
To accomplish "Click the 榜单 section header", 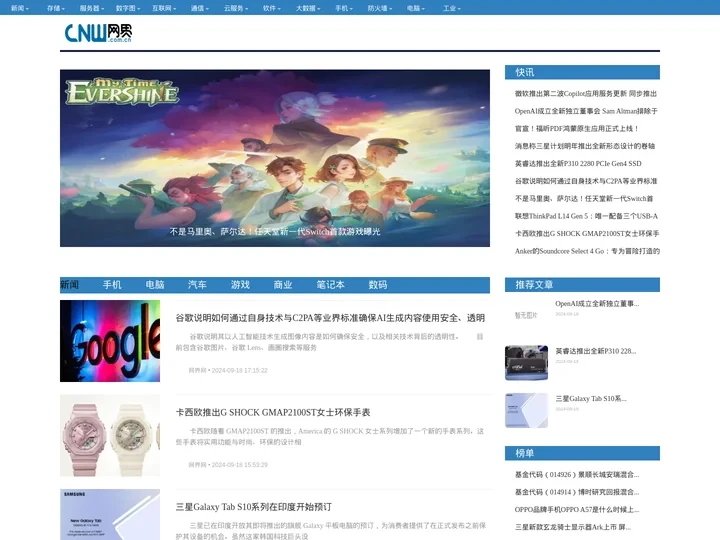I will click(x=582, y=453).
